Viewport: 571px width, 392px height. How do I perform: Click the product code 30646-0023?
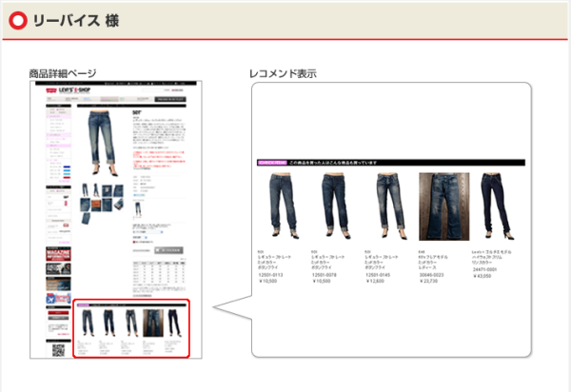click(431, 275)
